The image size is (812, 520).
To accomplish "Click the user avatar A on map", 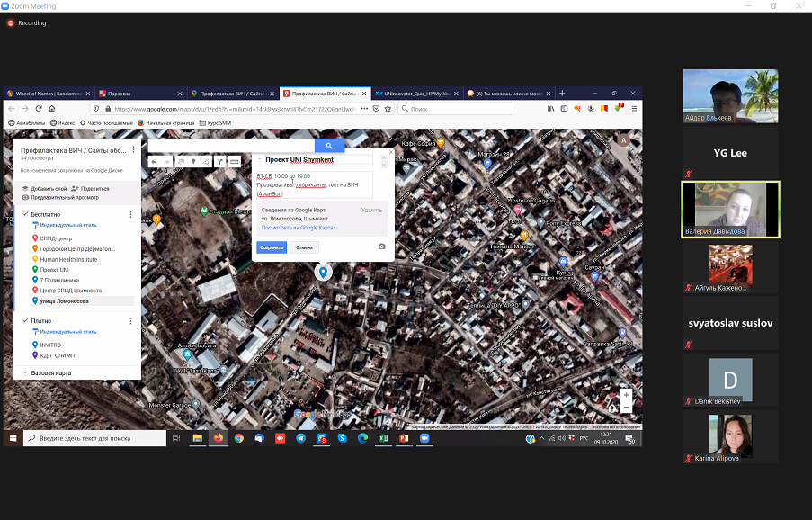I will coord(623,140).
